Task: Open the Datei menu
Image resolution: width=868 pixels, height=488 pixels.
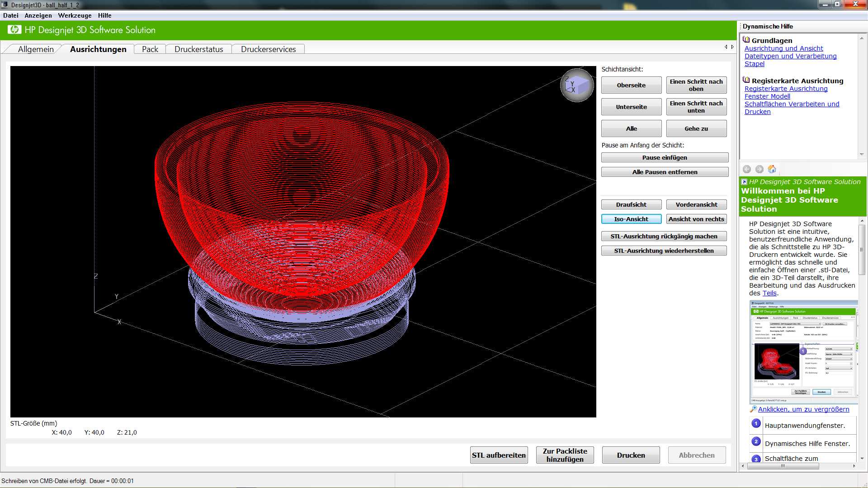Action: tap(11, 15)
